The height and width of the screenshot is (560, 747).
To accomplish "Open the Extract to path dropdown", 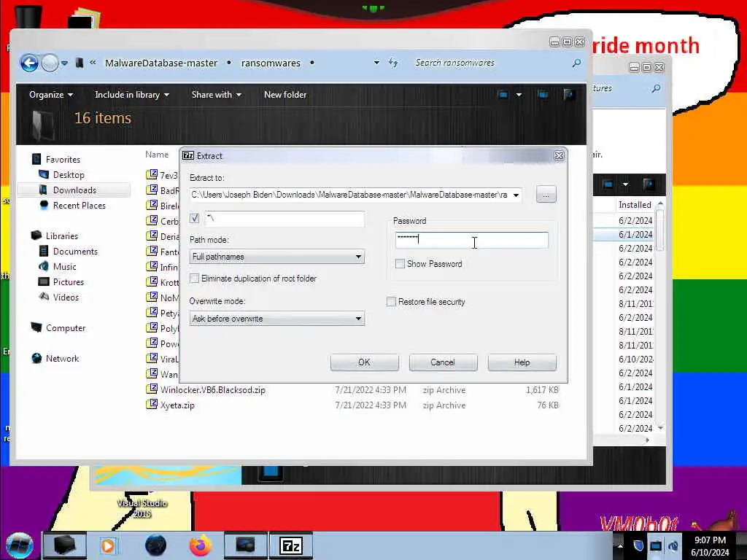I will pos(516,195).
